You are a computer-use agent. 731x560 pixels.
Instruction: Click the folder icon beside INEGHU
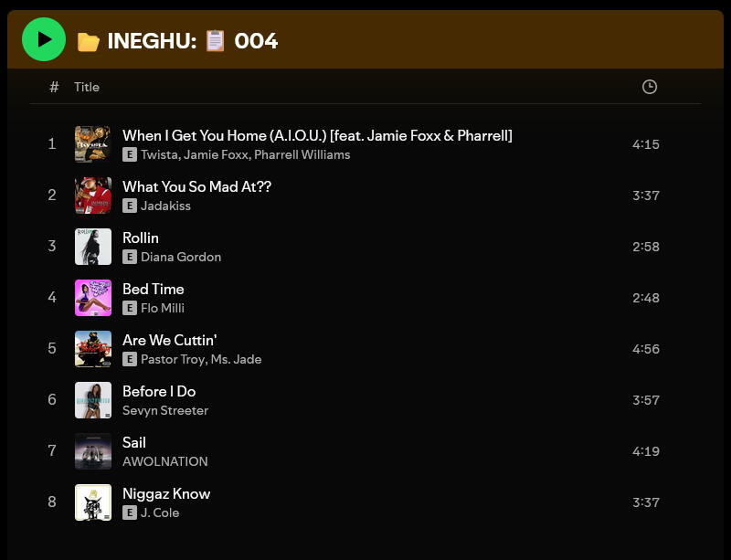pos(88,41)
